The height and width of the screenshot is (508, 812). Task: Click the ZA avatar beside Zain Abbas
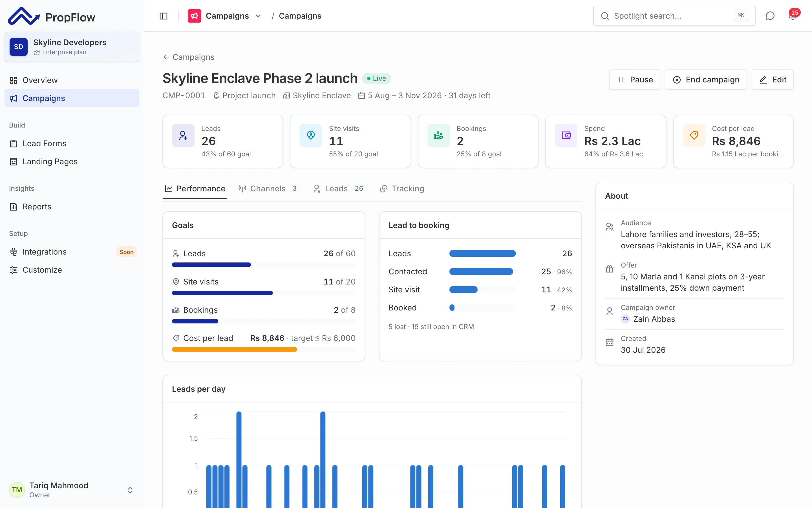[x=625, y=319]
